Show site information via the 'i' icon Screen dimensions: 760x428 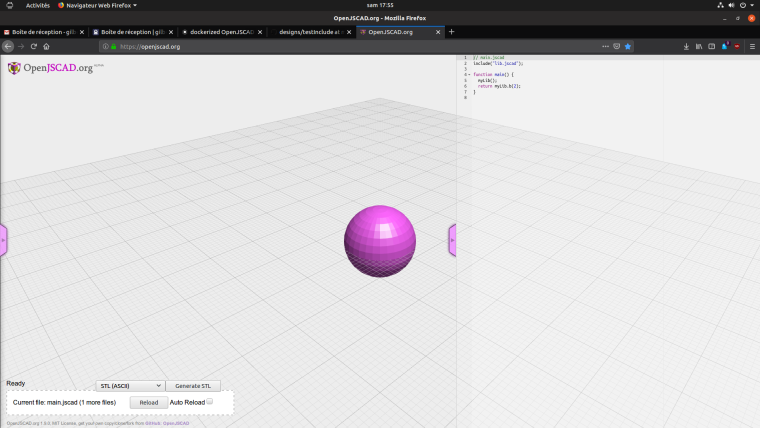pyautogui.click(x=106, y=47)
